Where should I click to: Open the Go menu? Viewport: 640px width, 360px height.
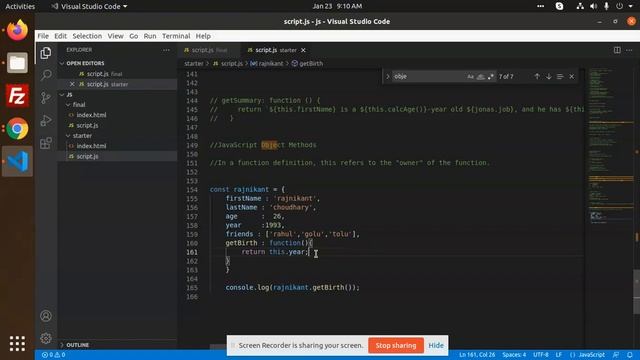133,36
